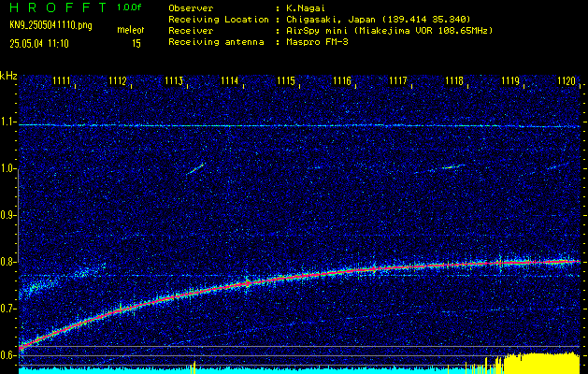Click the Maspro FM-3 antenna entry
The image size is (588, 374).
click(x=316, y=42)
